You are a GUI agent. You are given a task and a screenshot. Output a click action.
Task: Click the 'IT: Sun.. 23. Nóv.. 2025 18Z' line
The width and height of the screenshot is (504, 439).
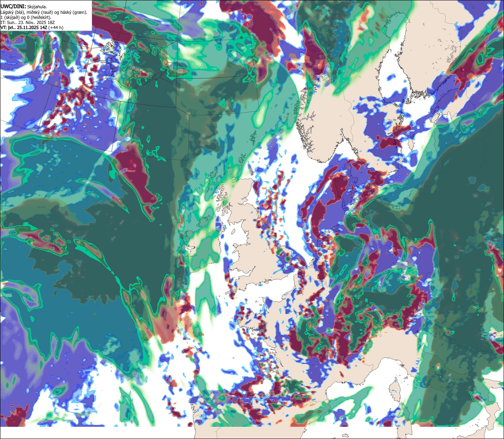pos(28,22)
